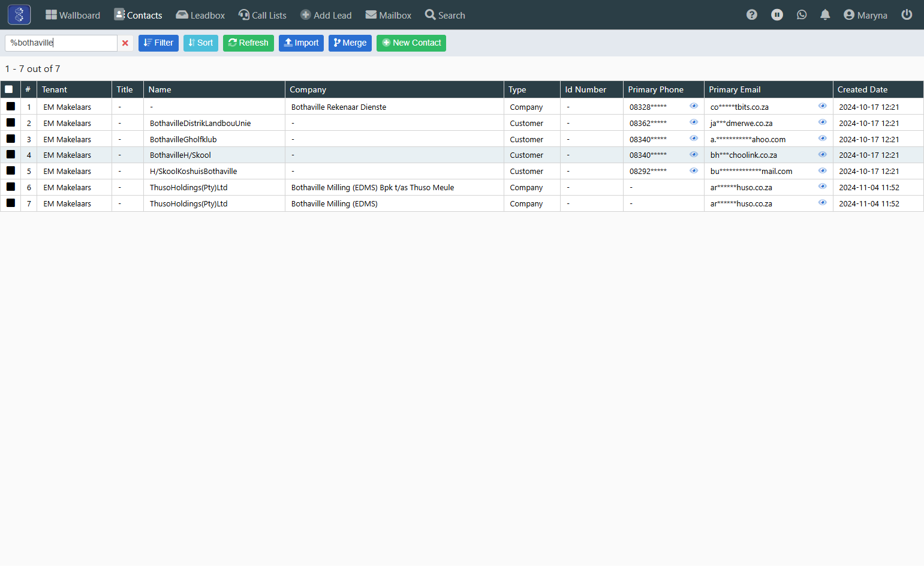The height and width of the screenshot is (567, 924).
Task: Select checkbox for BothavilleGholfklub row
Action: 11,139
